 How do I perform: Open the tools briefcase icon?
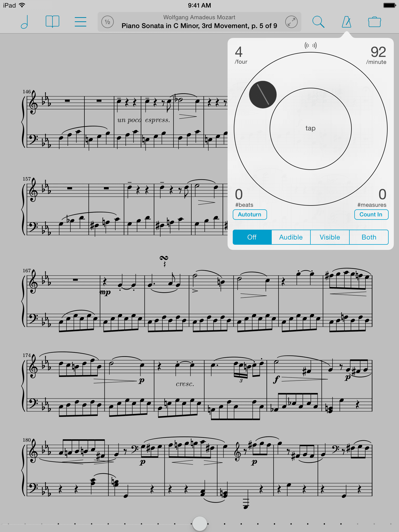[x=375, y=22]
